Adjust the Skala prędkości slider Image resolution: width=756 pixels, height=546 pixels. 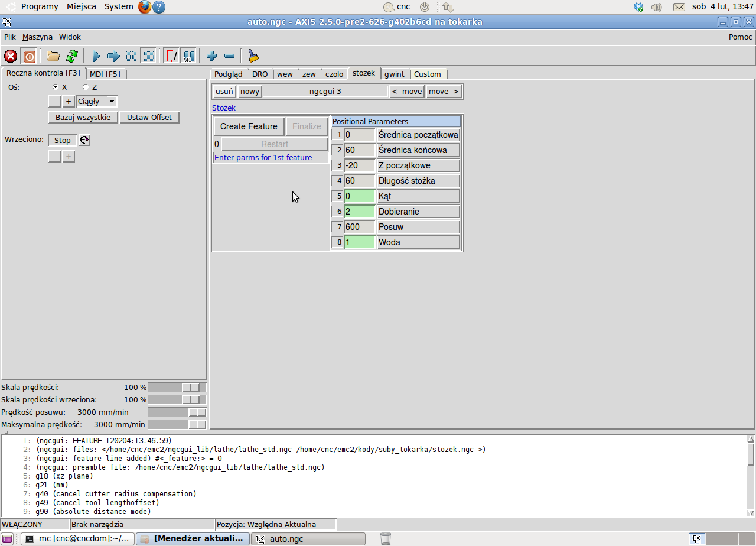click(177, 387)
